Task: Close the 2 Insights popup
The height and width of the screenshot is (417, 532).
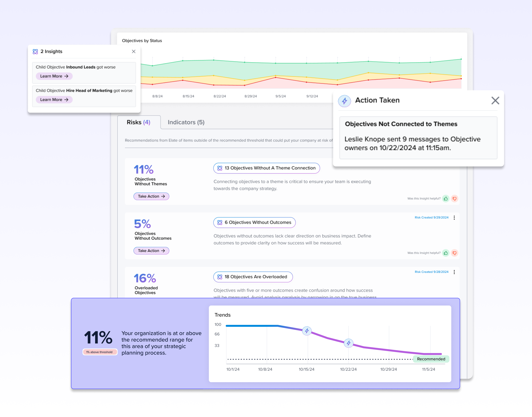Action: click(134, 52)
